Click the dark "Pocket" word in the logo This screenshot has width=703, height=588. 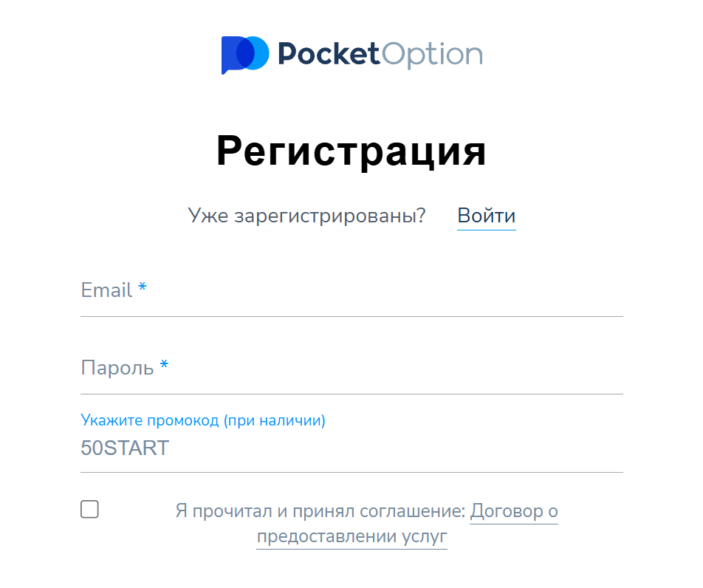coord(329,55)
